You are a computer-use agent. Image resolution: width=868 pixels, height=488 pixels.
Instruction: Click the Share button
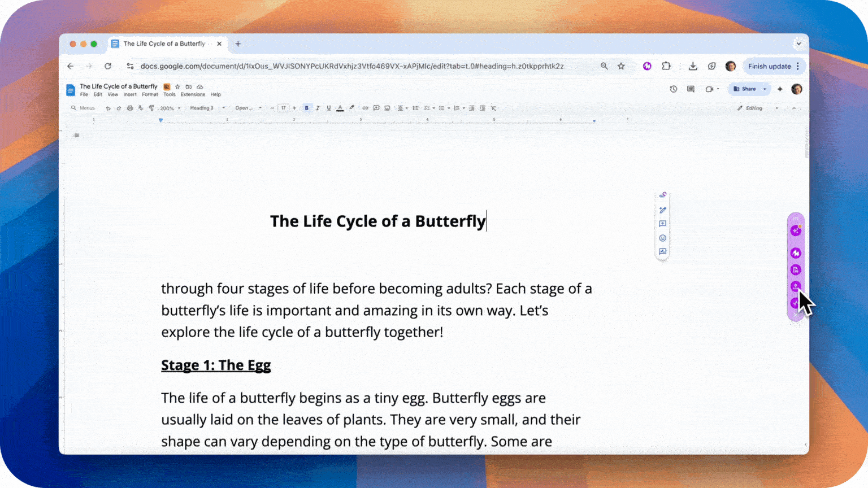click(x=749, y=89)
